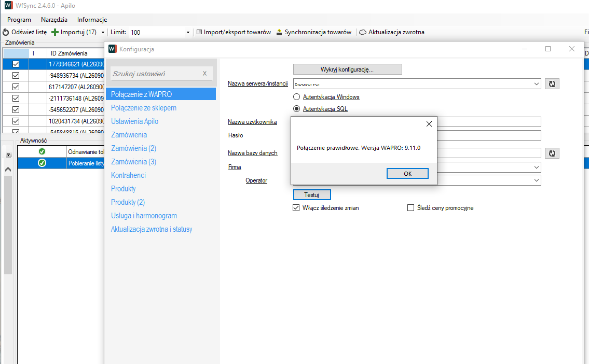Toggle checkbox for order 1020431734
Viewport: 589px width, 364px height.
(x=16, y=121)
